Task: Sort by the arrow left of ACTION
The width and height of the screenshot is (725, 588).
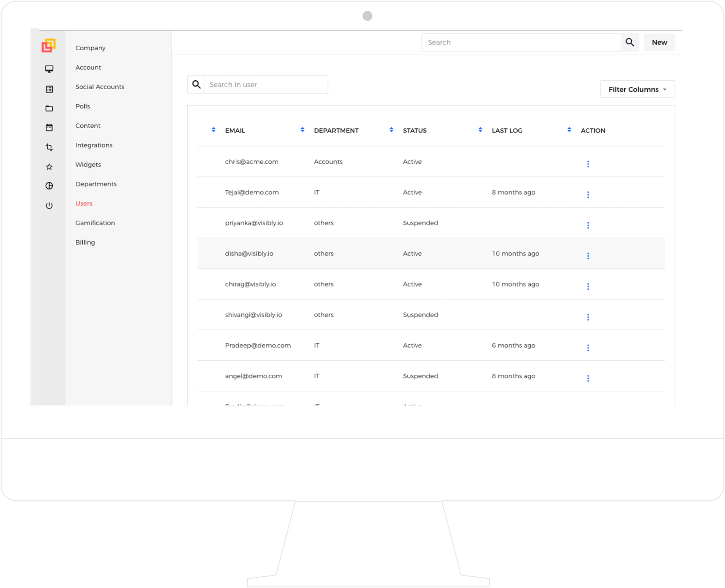Action: (569, 130)
